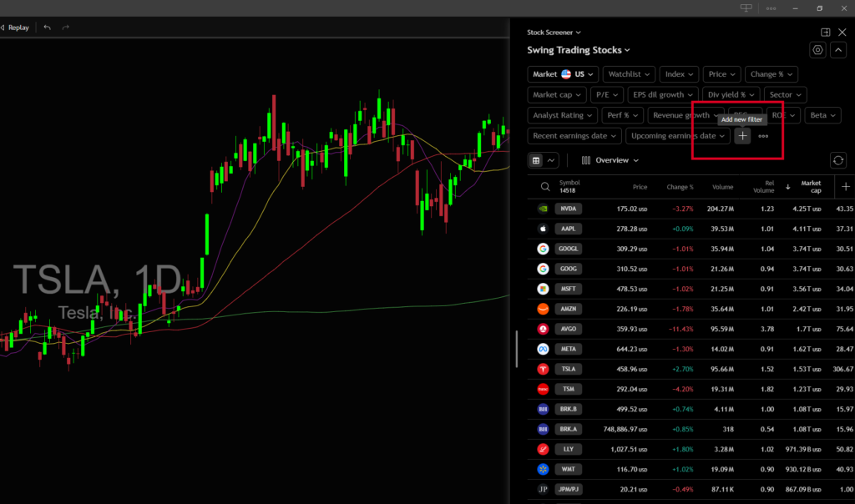
Task: Open the Market cap filter
Action: pos(557,95)
